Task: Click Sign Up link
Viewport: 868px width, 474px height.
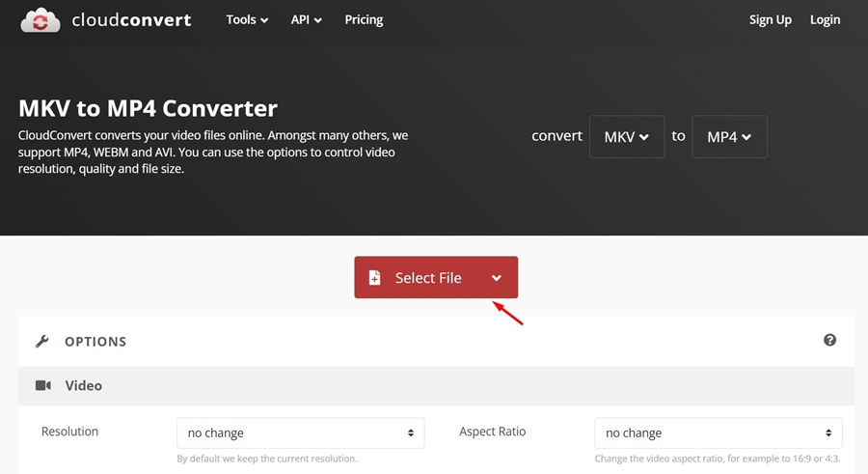Action: tap(770, 20)
